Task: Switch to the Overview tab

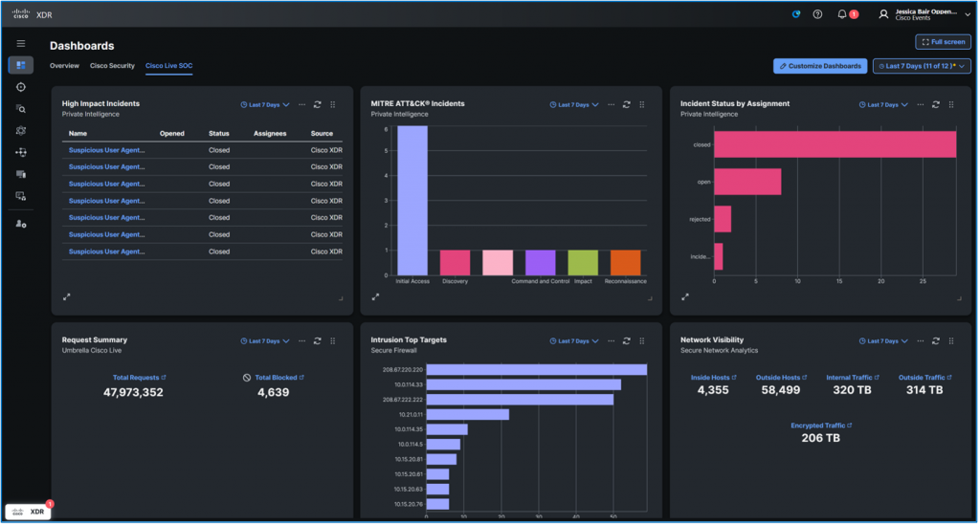Action: (x=64, y=66)
